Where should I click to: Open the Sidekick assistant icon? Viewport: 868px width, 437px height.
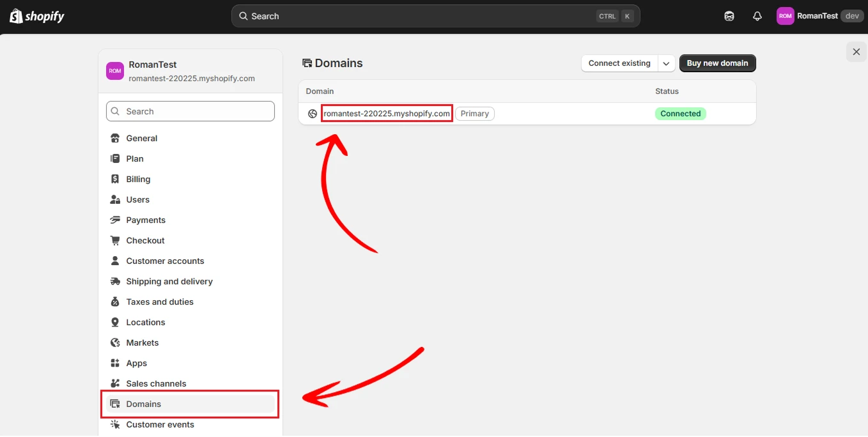click(x=729, y=16)
